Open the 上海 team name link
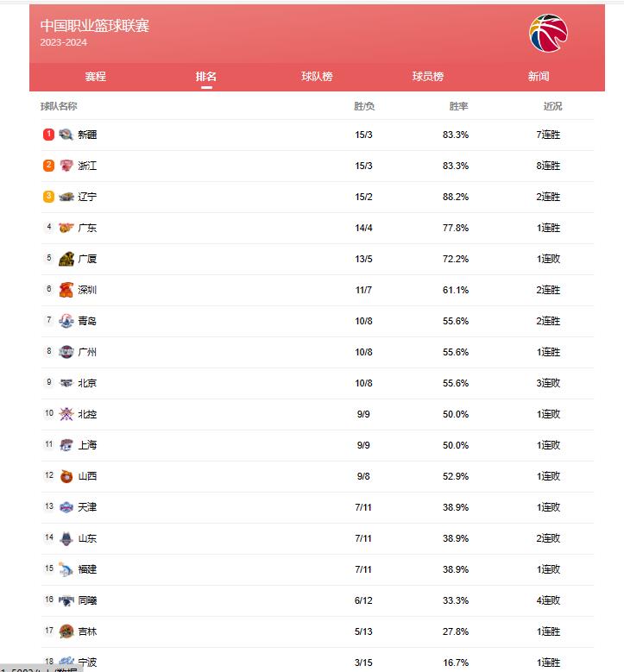624x672 pixels. (x=87, y=445)
